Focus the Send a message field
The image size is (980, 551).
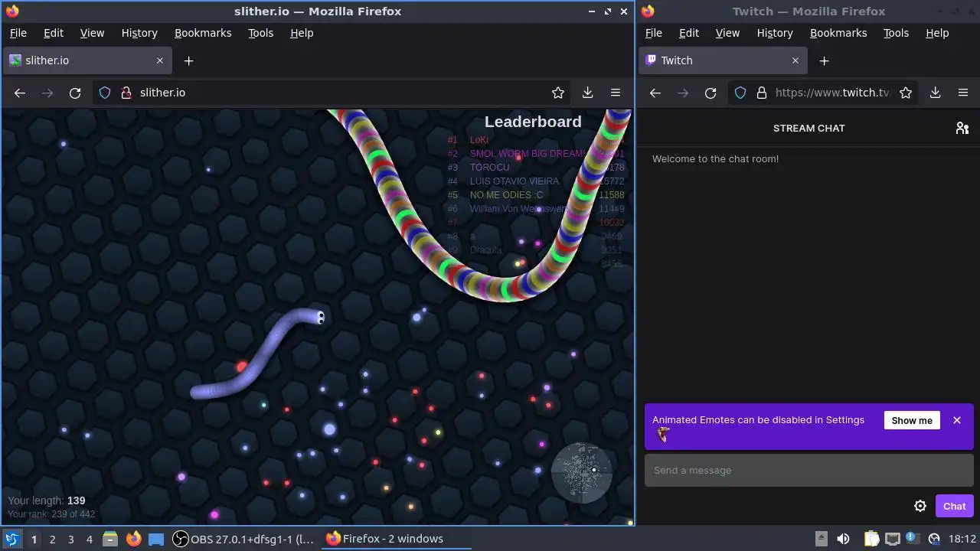808,471
